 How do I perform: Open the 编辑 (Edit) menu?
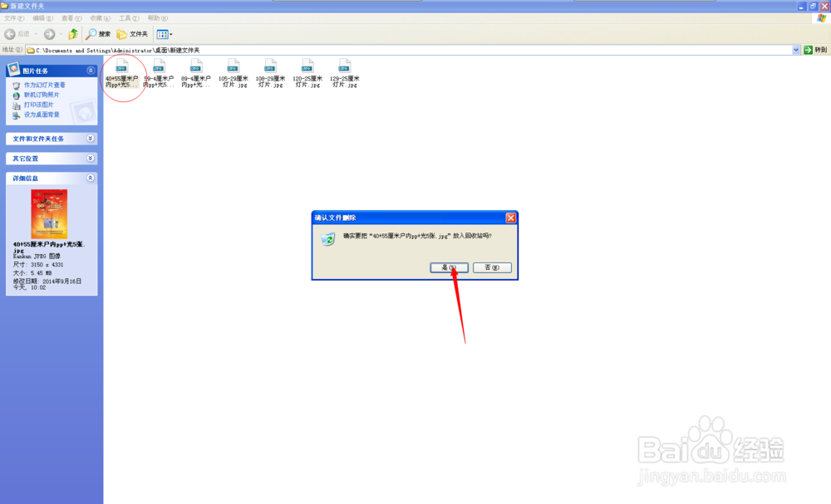(42, 18)
